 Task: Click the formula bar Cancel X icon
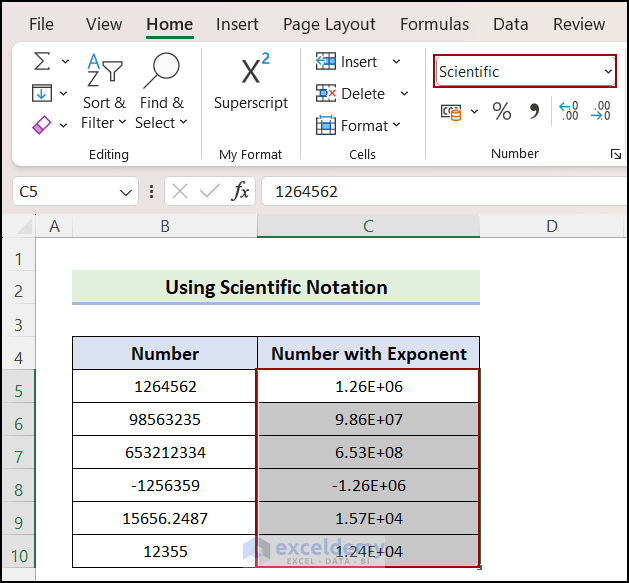click(180, 191)
